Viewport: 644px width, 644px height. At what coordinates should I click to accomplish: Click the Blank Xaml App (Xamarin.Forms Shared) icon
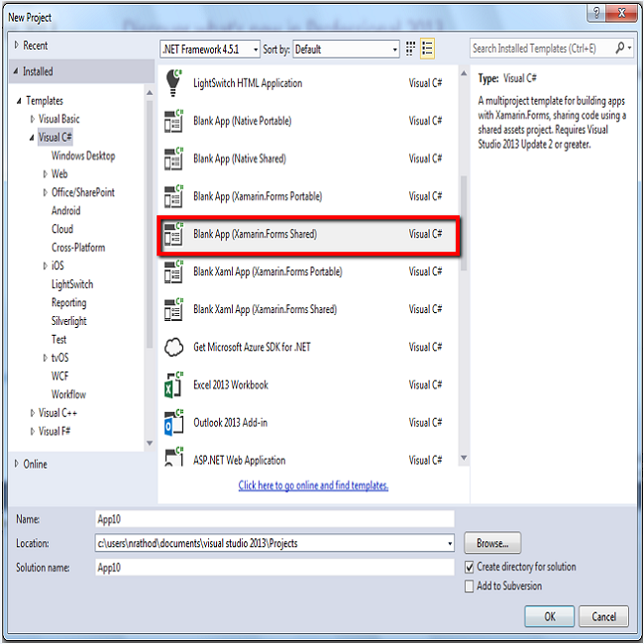[173, 309]
